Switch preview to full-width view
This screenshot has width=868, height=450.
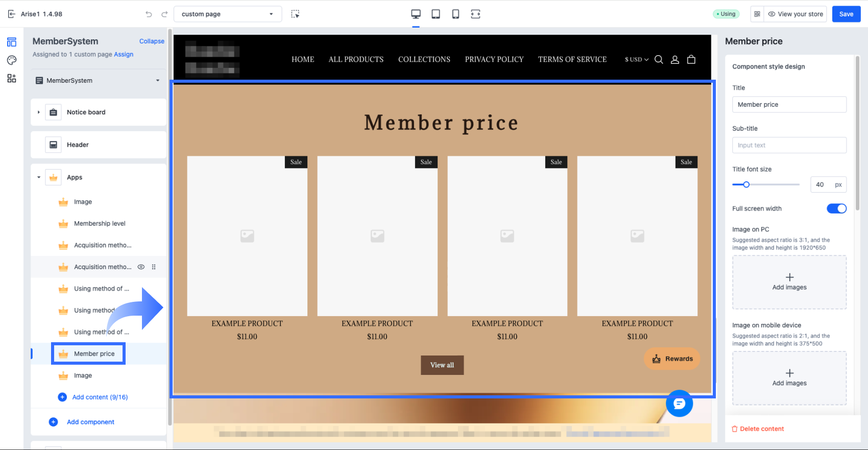(x=475, y=14)
